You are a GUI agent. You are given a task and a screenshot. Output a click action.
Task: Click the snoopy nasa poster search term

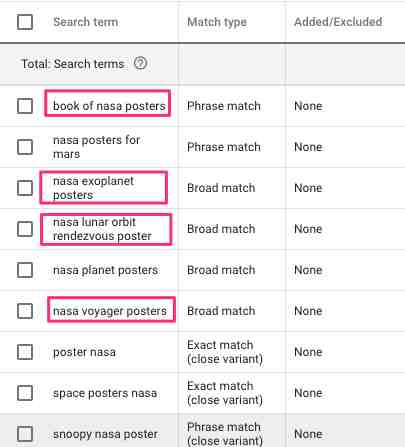pyautogui.click(x=105, y=434)
